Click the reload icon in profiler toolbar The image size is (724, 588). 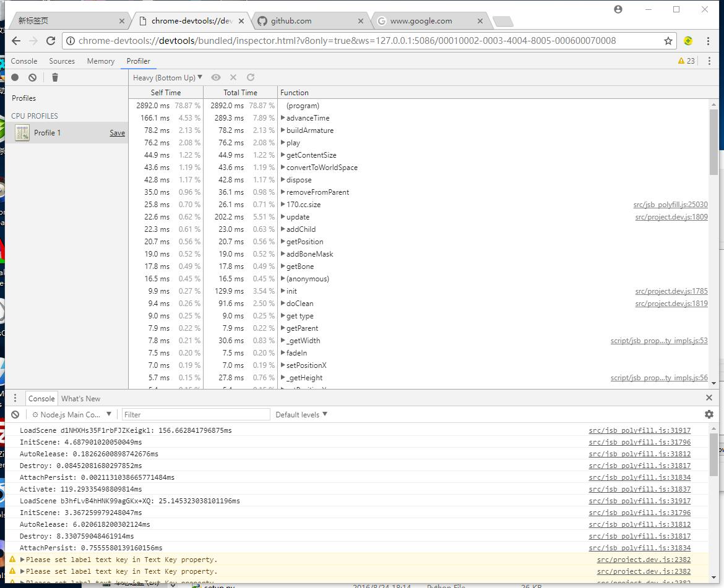pos(251,77)
